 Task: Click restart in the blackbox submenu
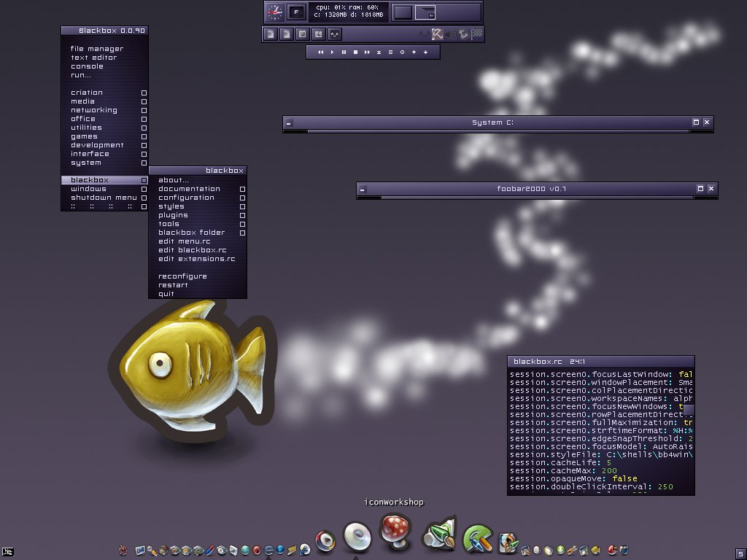pyautogui.click(x=173, y=285)
